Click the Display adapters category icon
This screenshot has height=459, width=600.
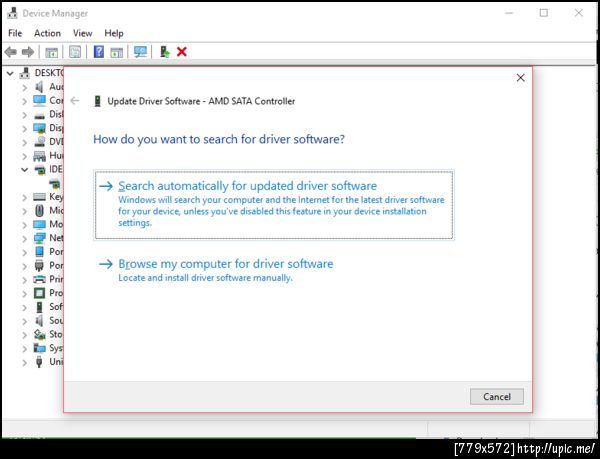pos(39,128)
